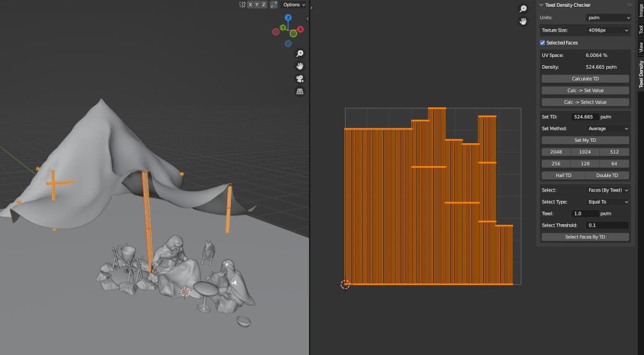The width and height of the screenshot is (644, 355).
Task: Open the Image sidebar tab
Action: [640, 9]
